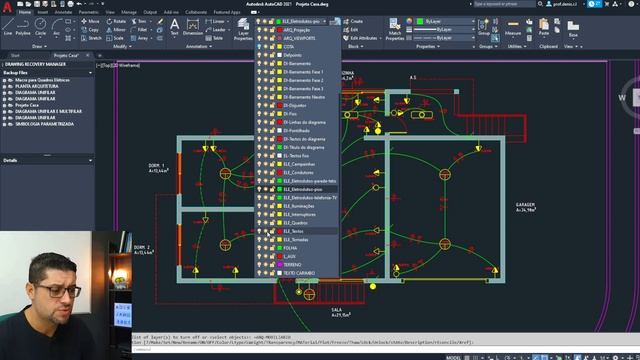
Task: Click the Mirror tool
Action: [x=116, y=30]
